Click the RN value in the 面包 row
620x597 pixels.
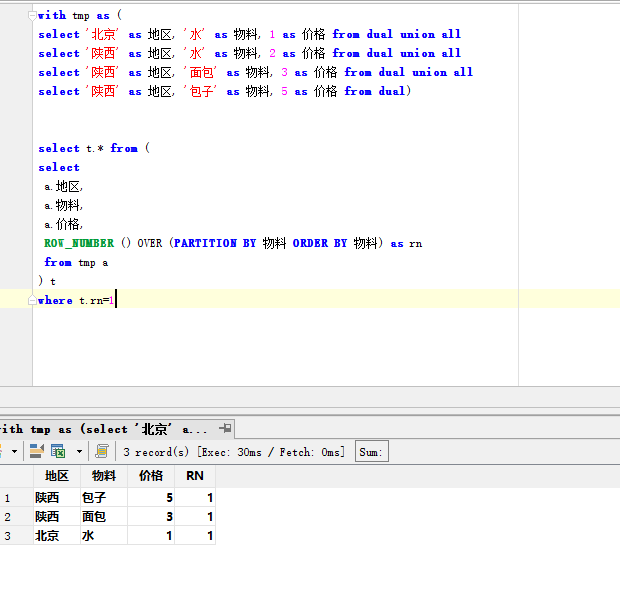click(195, 516)
